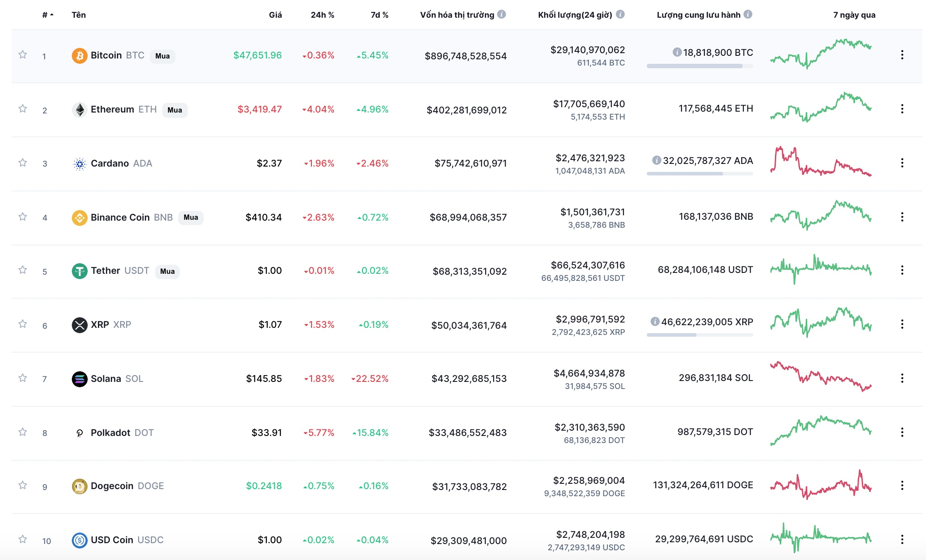Click Ethereum volume $17,705,669,140
The width and height of the screenshot is (926, 560).
(x=589, y=104)
